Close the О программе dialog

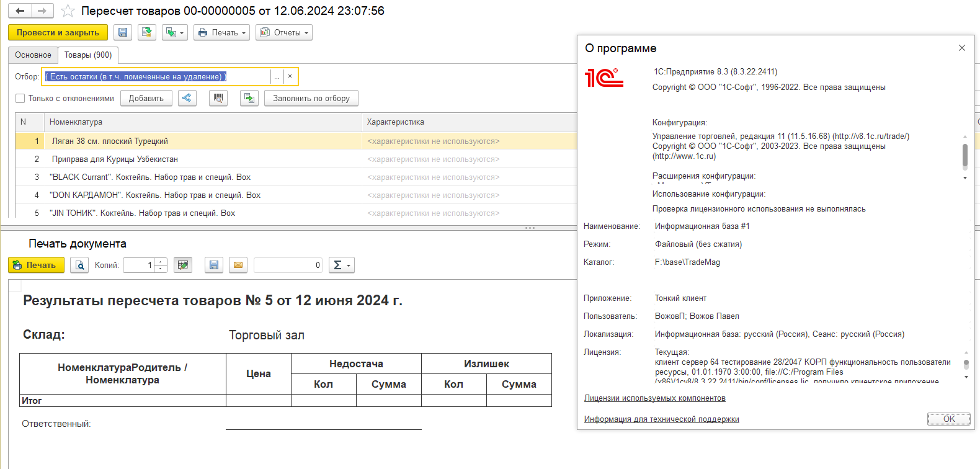[962, 48]
